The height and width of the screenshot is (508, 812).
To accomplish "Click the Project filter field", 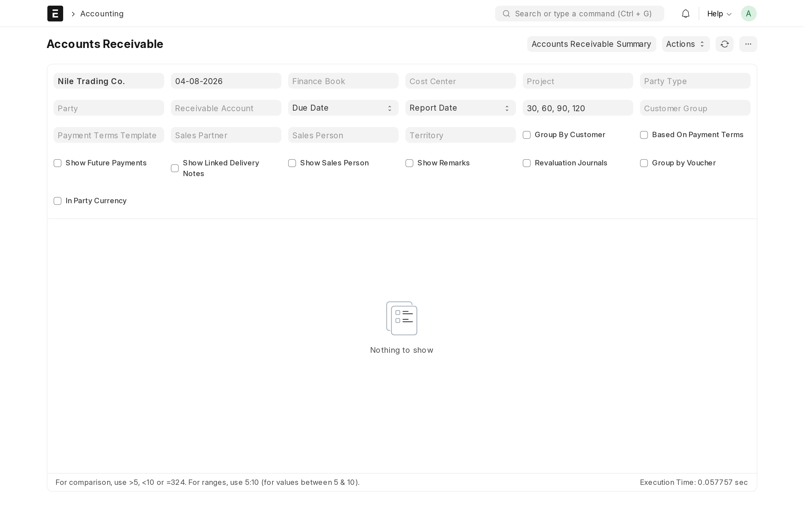I will [x=578, y=81].
